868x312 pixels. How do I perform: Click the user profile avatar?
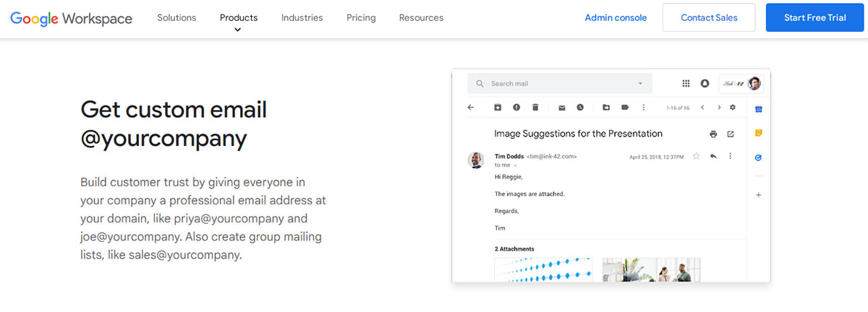click(754, 84)
